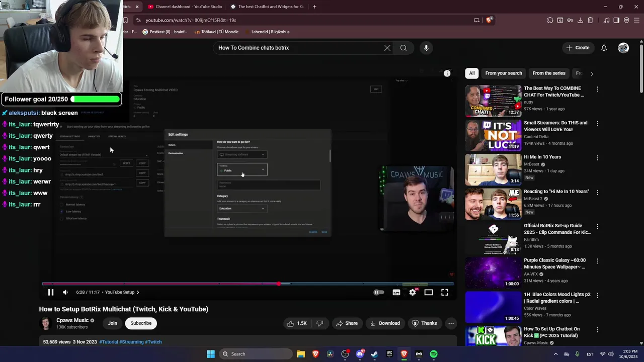Open the Brave hamburger main menu

(636, 20)
